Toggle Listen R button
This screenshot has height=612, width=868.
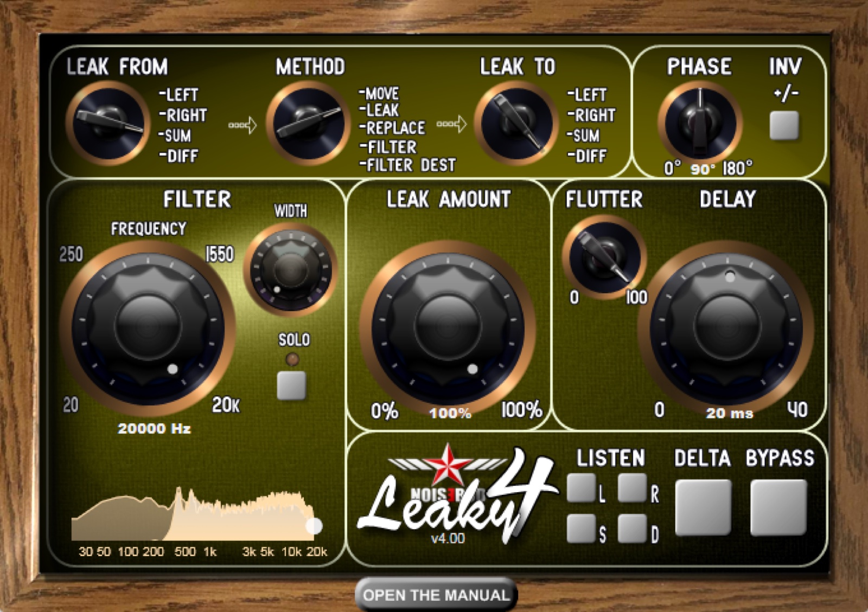pos(633,487)
